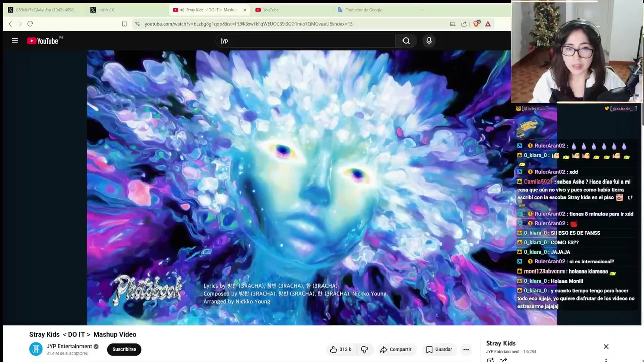This screenshot has height=362, width=644.
Task: Reload the current page
Action: point(30,24)
